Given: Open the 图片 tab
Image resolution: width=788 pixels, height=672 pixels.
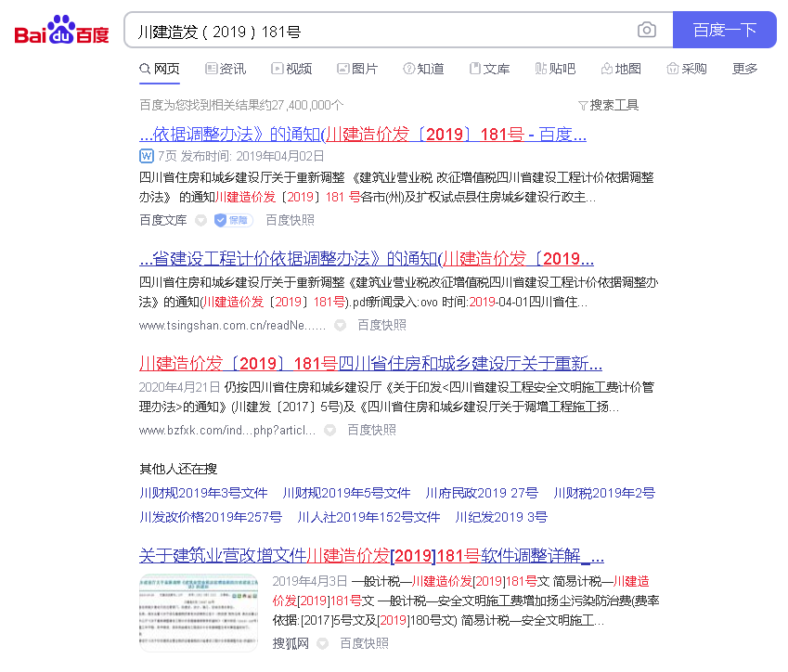Looking at the screenshot, I should tap(357, 69).
